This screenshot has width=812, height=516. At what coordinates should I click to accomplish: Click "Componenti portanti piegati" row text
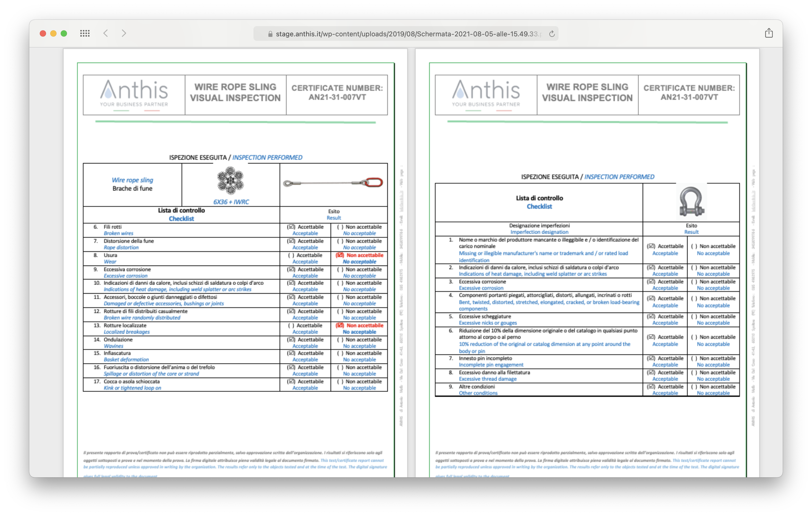pyautogui.click(x=545, y=295)
